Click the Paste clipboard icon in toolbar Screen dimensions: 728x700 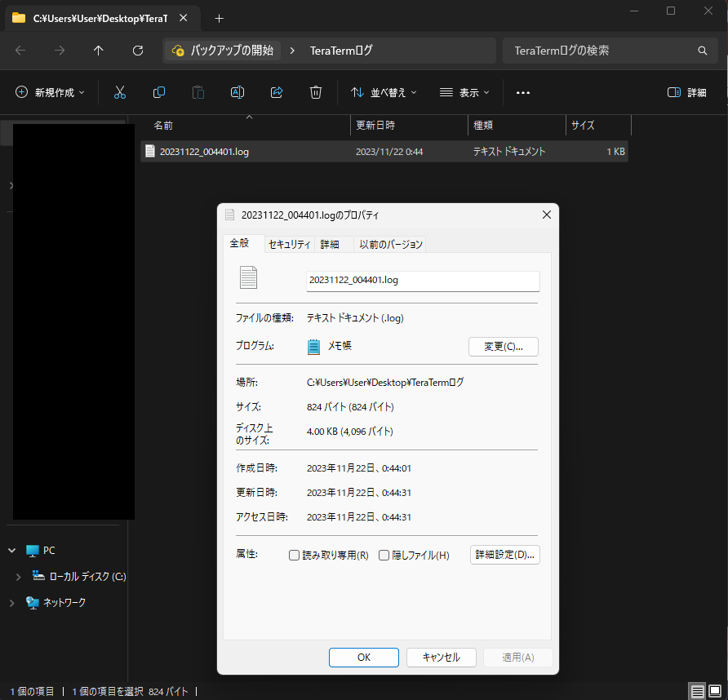(198, 92)
